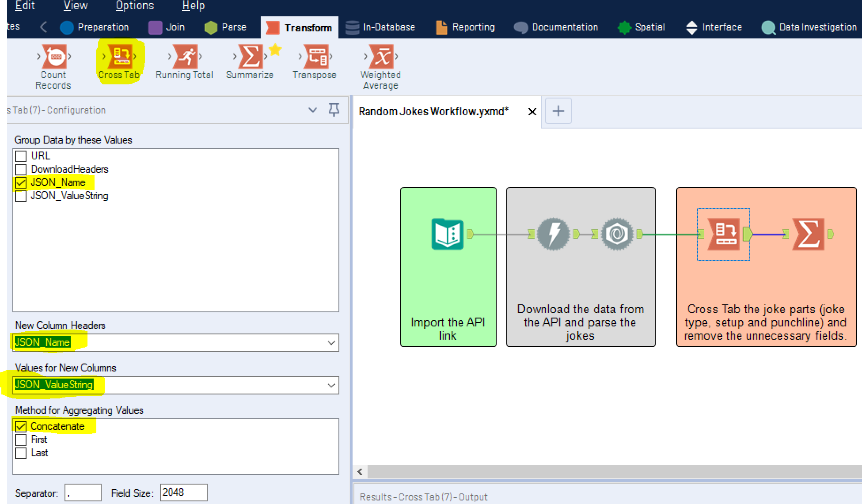Click the Download tool lightning icon
Image resolution: width=862 pixels, height=504 pixels.
[553, 234]
